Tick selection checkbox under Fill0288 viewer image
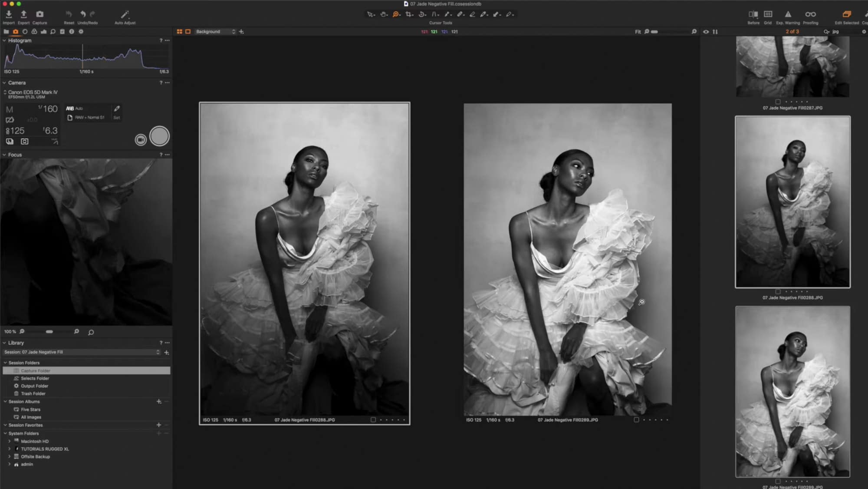 point(373,420)
